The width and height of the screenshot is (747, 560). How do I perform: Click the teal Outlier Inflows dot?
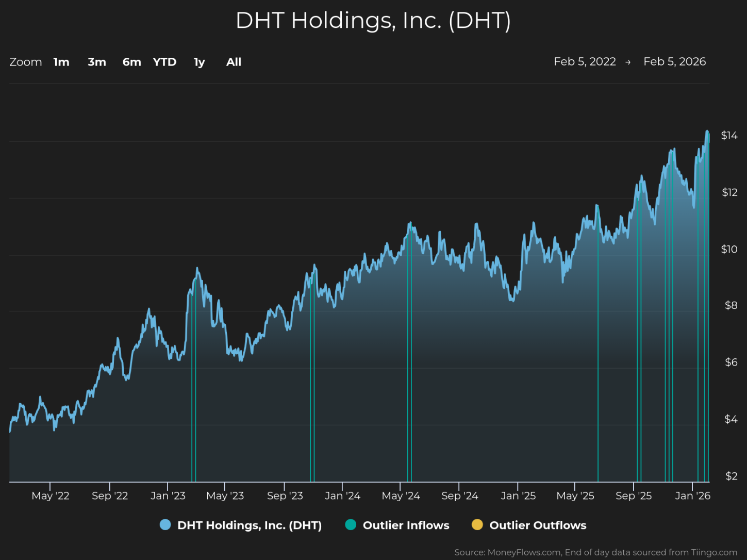[351, 525]
